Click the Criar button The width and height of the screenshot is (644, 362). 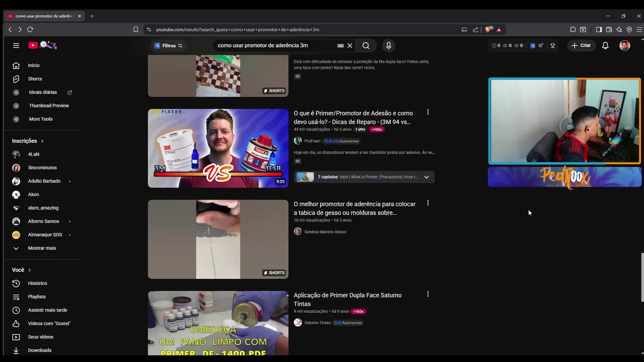coord(581,45)
